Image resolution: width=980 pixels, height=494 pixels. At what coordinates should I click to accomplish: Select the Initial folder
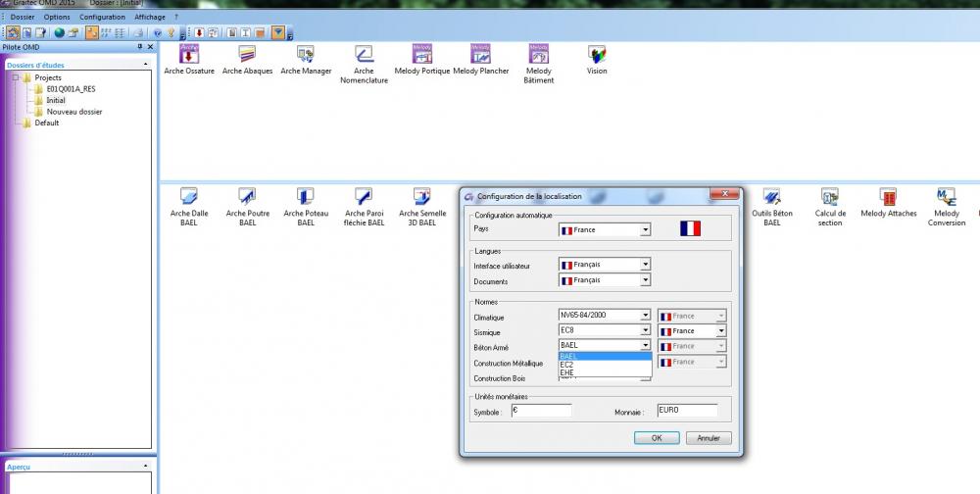pos(56,100)
